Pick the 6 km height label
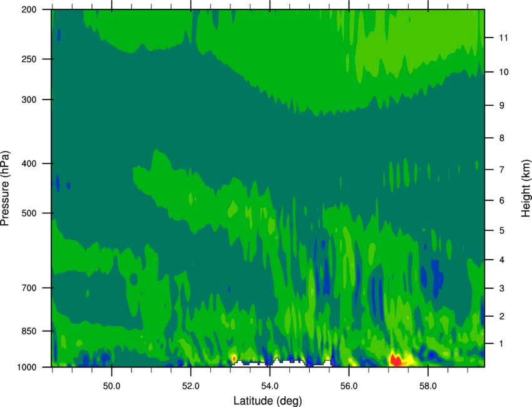Viewport: 532px width, 407px height. point(501,200)
